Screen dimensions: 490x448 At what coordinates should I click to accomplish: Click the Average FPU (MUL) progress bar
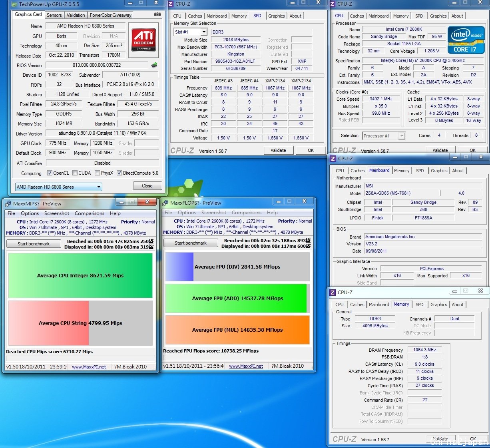[x=237, y=330]
